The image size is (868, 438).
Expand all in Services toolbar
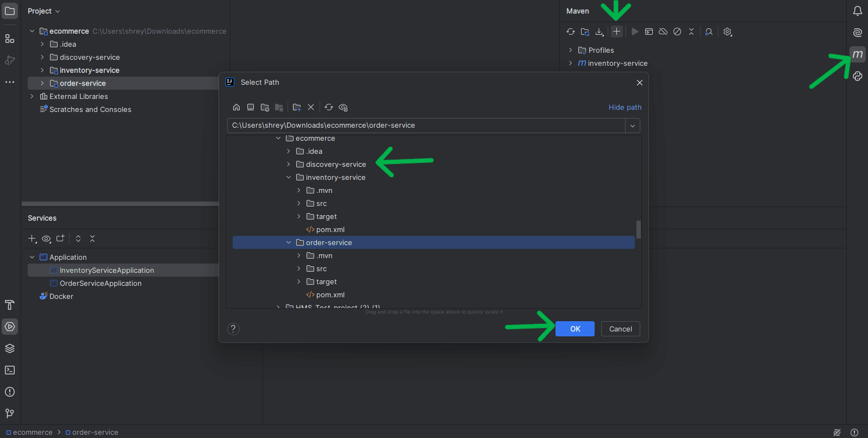click(x=78, y=239)
